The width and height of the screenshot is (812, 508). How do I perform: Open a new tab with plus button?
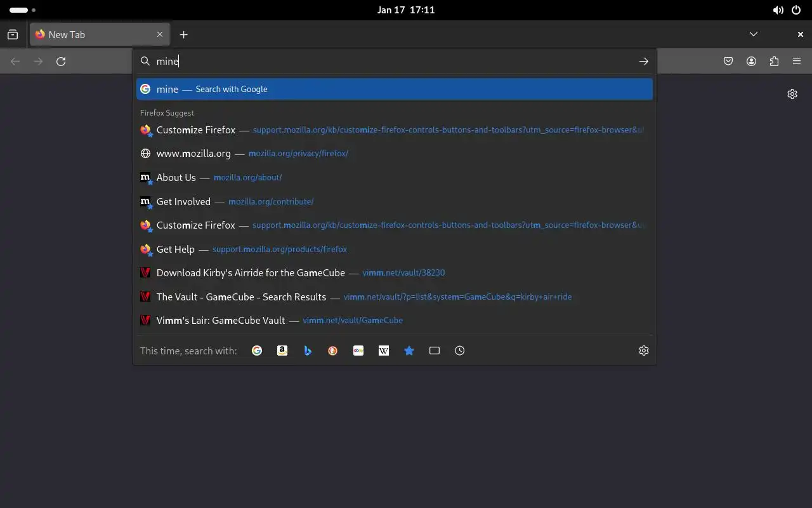(183, 34)
